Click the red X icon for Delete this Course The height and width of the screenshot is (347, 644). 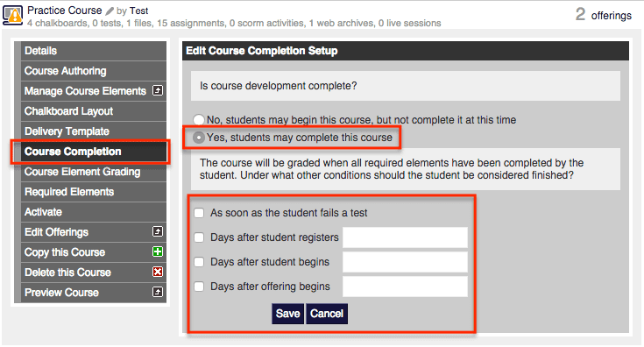(158, 272)
